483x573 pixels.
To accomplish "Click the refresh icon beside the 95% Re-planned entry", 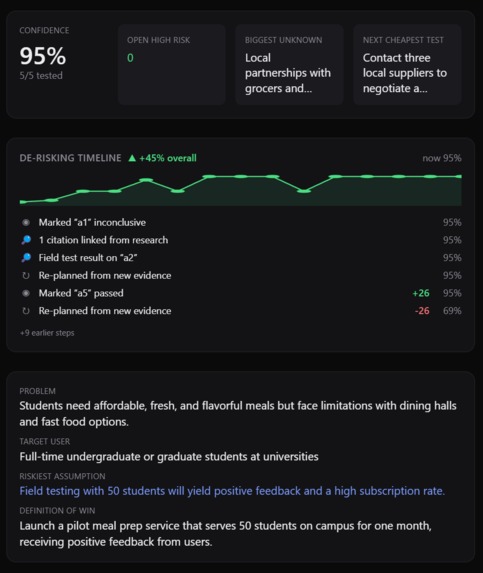I will click(x=26, y=276).
